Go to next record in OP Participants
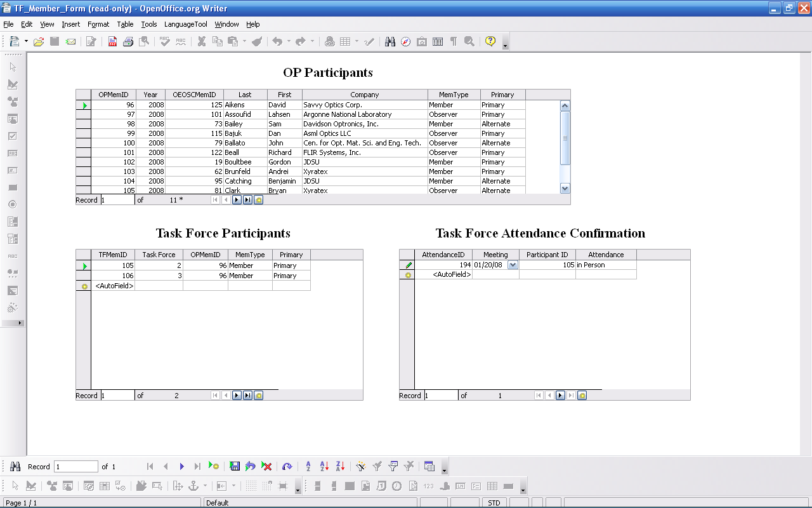 (237, 200)
